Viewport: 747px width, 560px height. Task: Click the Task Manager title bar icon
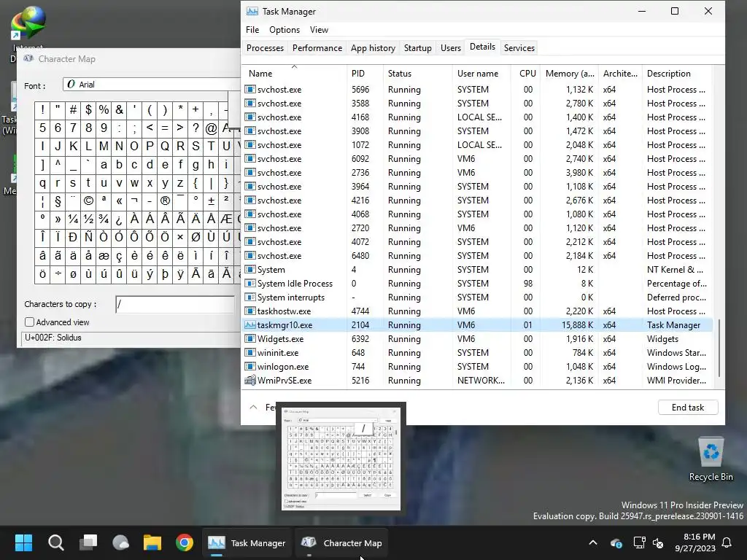point(252,11)
